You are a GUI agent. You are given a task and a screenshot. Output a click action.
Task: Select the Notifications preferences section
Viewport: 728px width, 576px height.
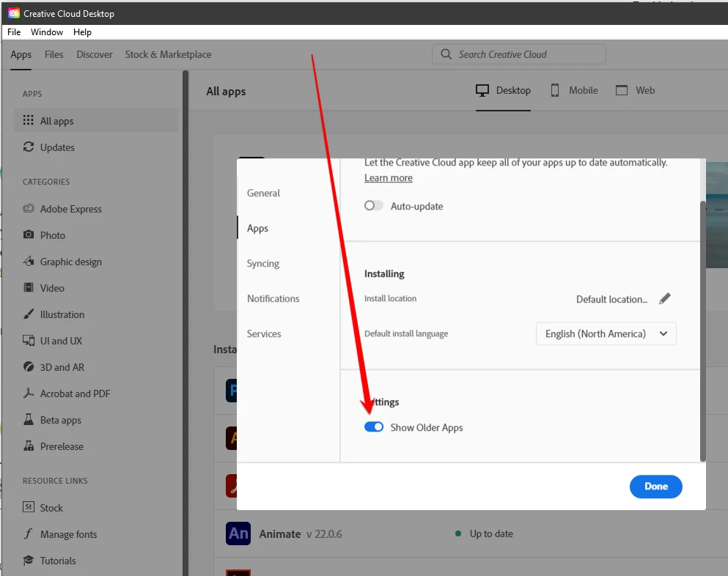click(273, 298)
